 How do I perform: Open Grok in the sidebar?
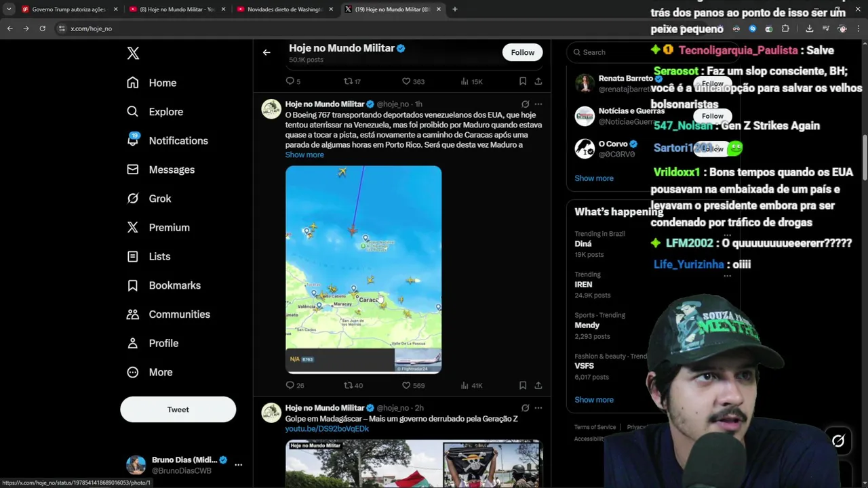click(149, 199)
